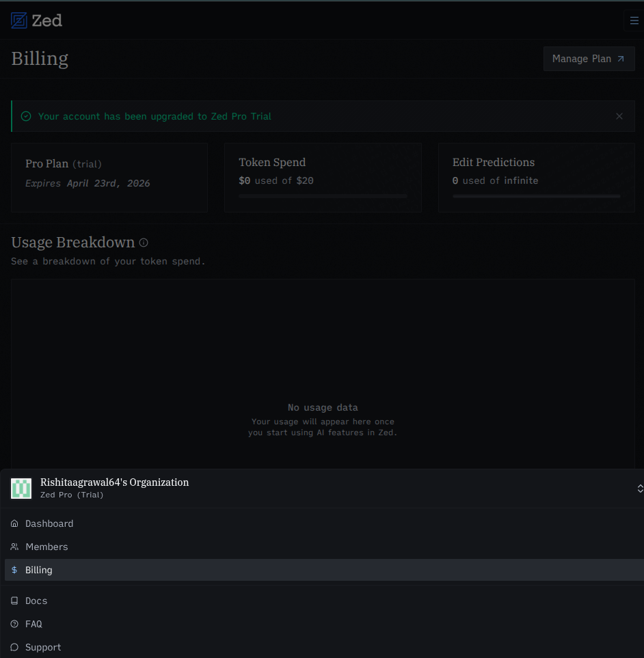
Task: Open the hamburger menu icon
Action: pyautogui.click(x=634, y=20)
